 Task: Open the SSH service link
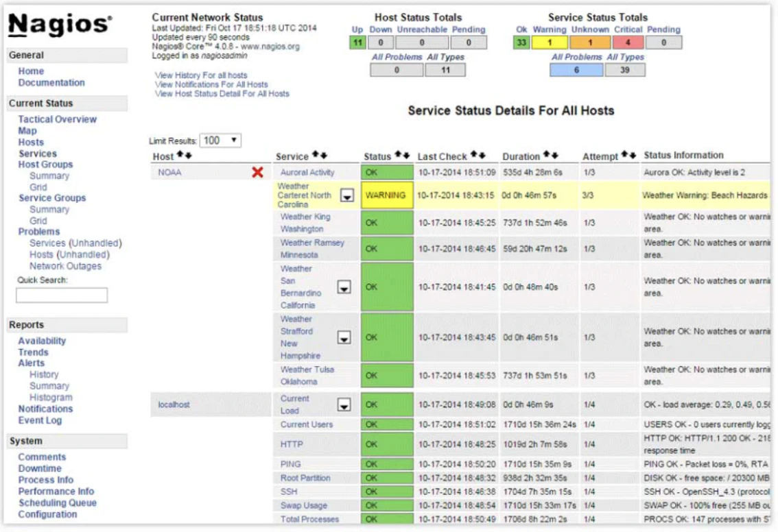pos(289,492)
